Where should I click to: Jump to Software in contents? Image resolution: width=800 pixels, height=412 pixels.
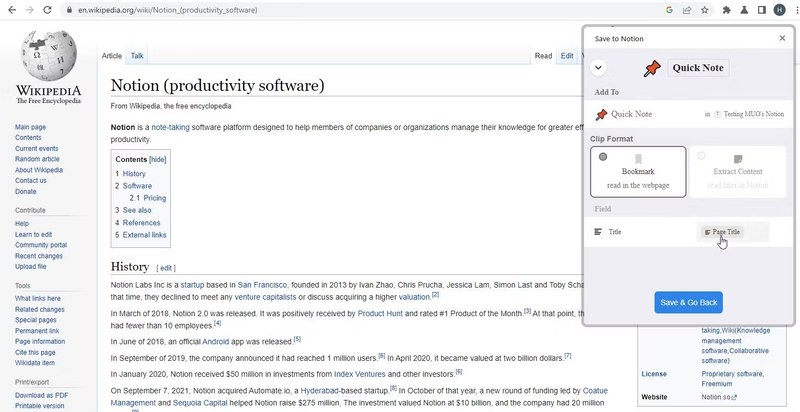(137, 186)
